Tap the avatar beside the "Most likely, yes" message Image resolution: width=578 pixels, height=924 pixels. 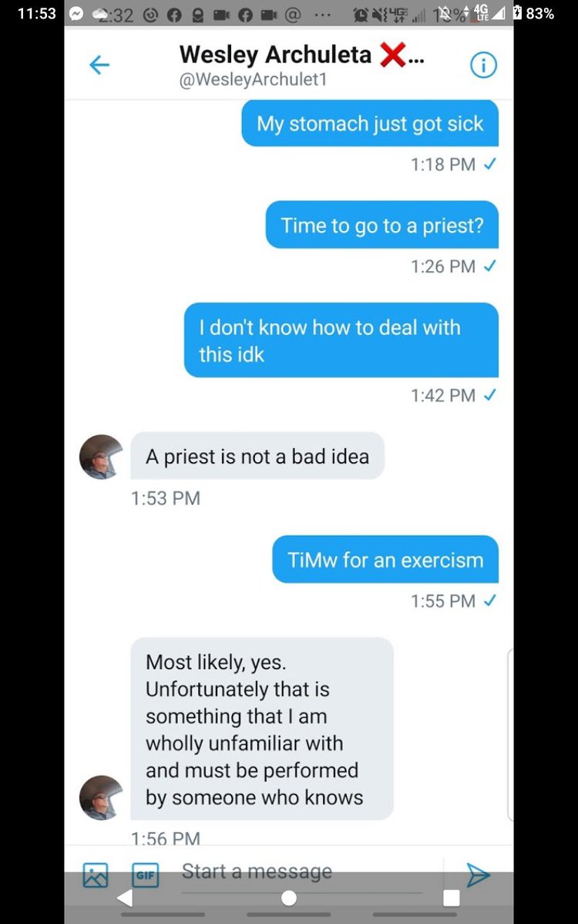[102, 797]
